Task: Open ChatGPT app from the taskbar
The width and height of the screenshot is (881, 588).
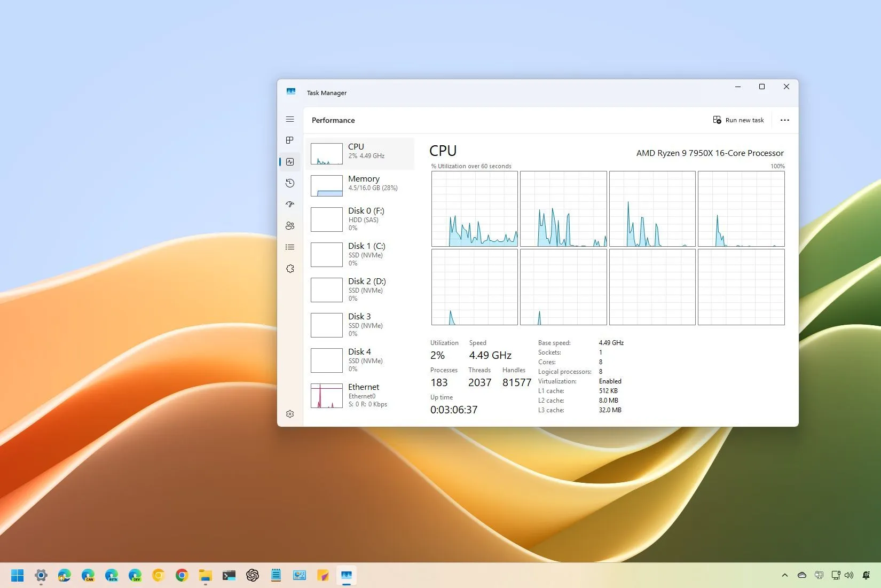Action: click(253, 575)
